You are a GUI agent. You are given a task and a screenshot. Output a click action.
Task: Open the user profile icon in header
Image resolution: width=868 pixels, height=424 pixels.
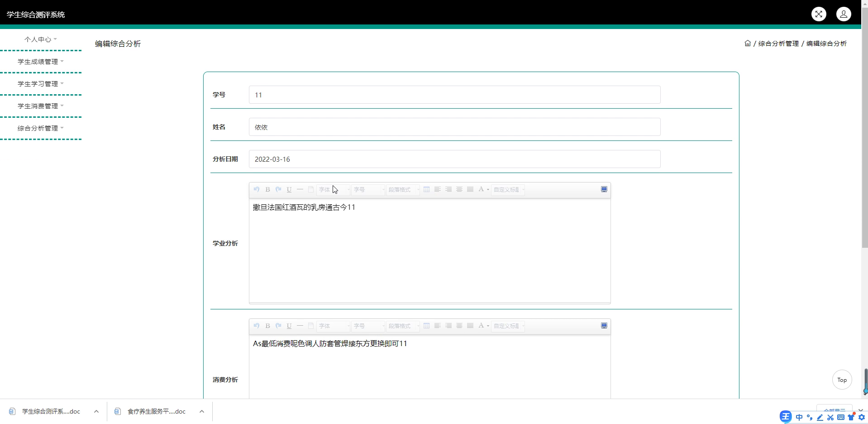844,14
